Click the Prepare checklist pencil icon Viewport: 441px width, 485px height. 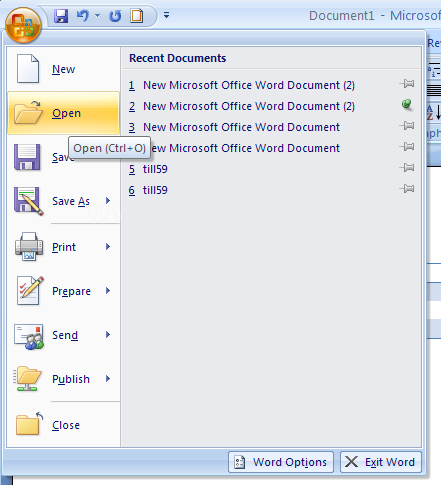pos(30,290)
